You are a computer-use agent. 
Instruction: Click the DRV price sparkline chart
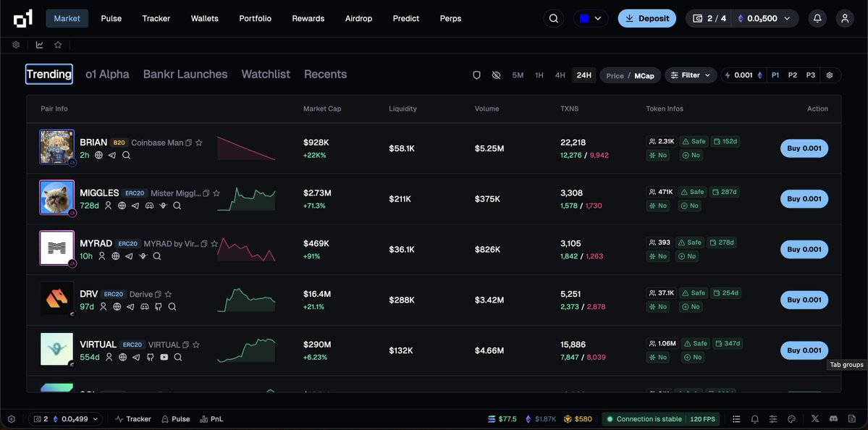(246, 300)
